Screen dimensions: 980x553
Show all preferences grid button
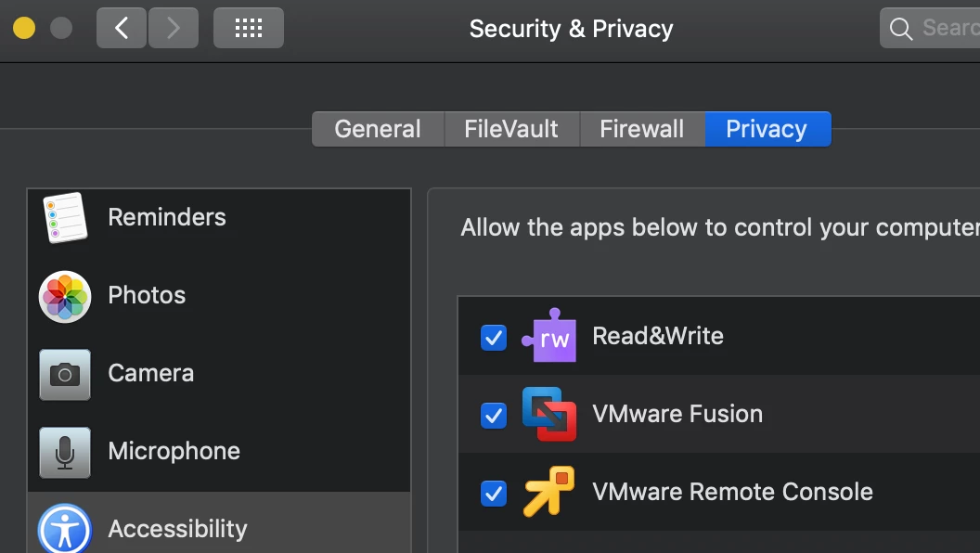point(248,28)
